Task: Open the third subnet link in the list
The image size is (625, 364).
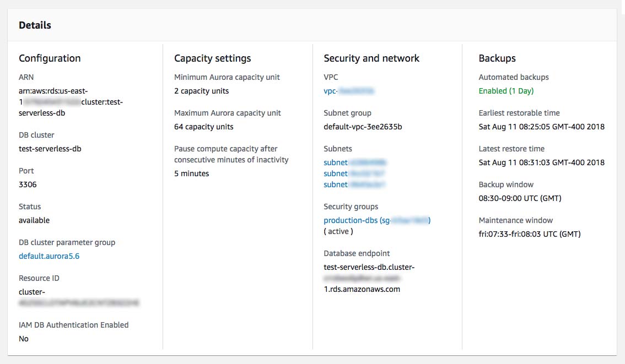Action: coord(354,184)
